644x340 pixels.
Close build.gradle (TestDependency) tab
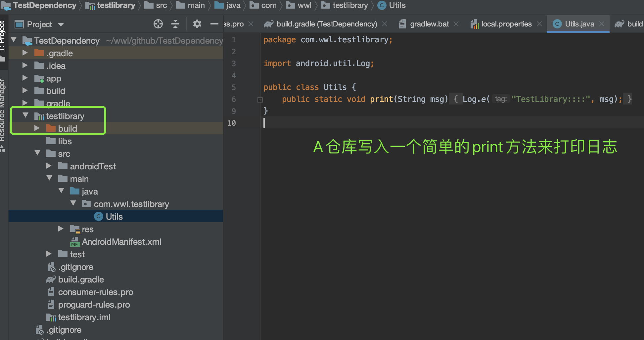pos(385,24)
